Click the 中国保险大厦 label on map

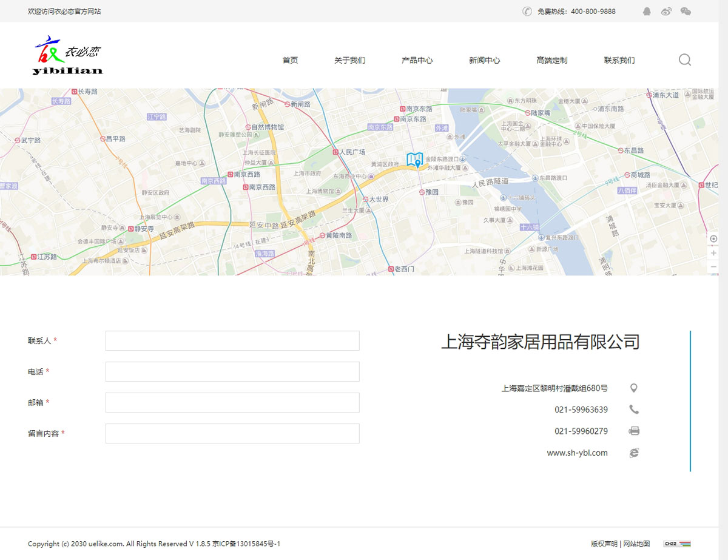(x=599, y=126)
